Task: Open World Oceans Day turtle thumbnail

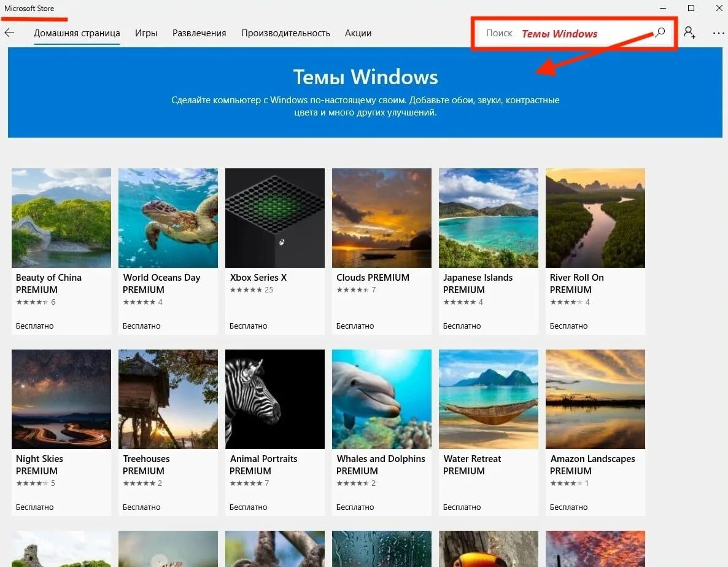Action: tap(168, 218)
